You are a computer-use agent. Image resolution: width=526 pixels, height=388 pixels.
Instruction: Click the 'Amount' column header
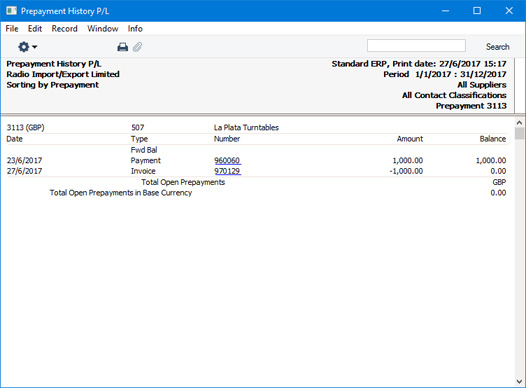410,139
